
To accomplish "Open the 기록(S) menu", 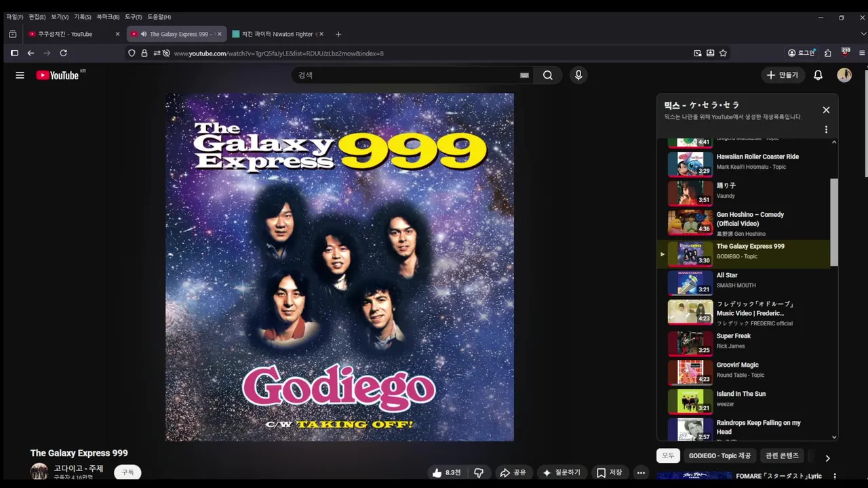I will (82, 17).
